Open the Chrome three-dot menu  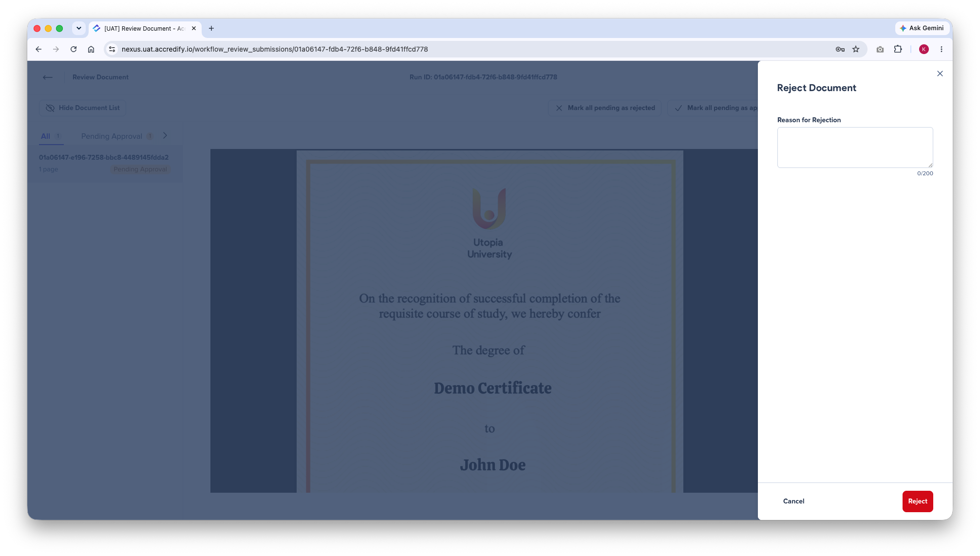942,49
